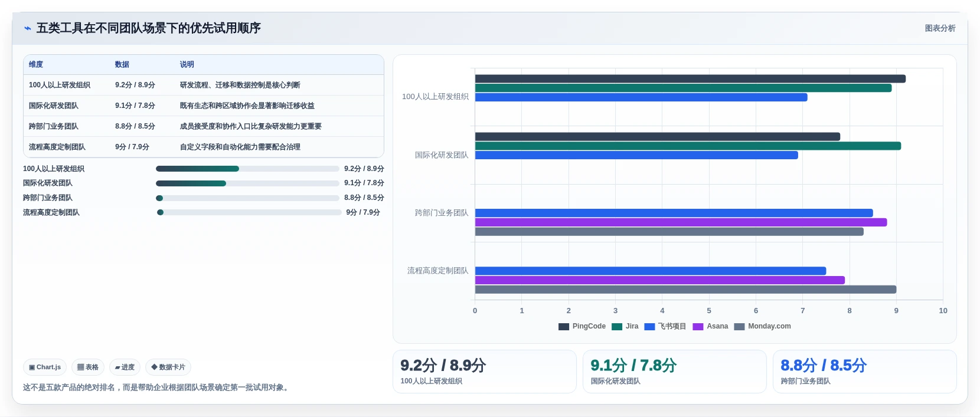Select the 表格 tag chip
This screenshot has height=417, width=980.
click(88, 367)
